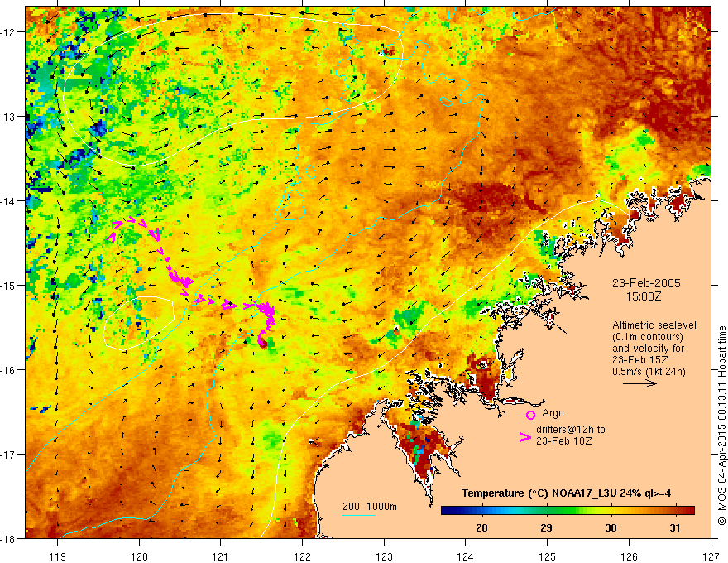Click the color bar tick label 28
Viewport: 728px width, 563px height.
click(x=481, y=527)
